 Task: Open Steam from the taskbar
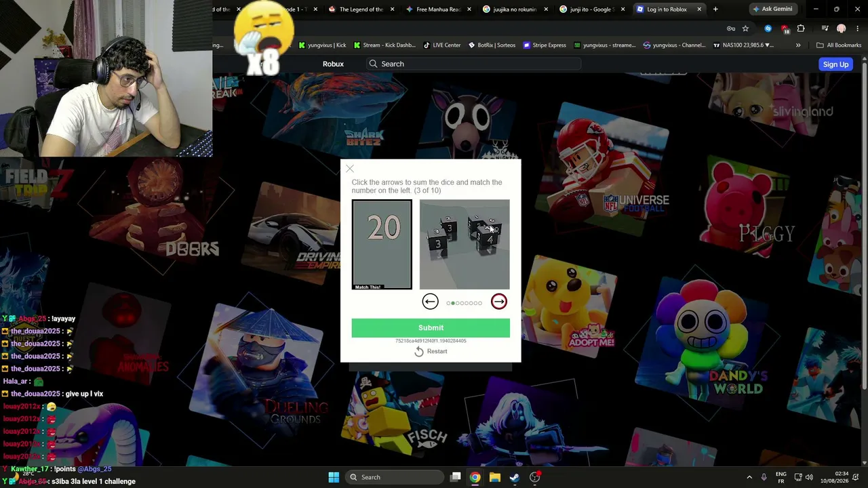[x=515, y=477]
